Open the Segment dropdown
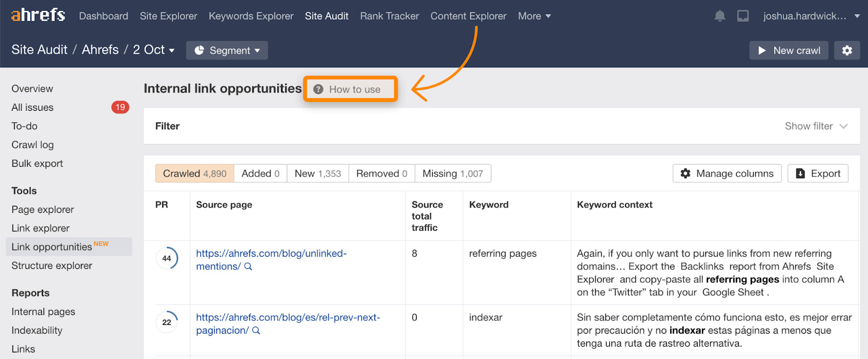The height and width of the screenshot is (359, 868). (227, 51)
